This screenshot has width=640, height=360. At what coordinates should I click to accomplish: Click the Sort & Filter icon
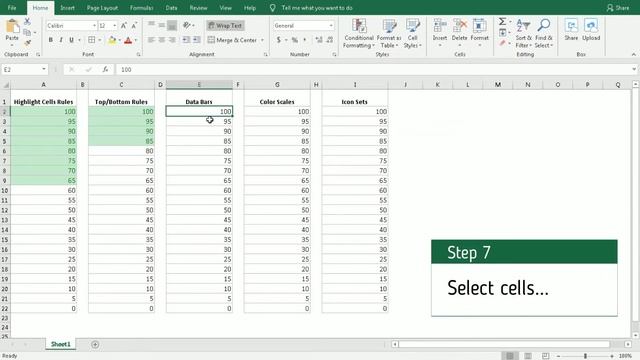[523, 25]
